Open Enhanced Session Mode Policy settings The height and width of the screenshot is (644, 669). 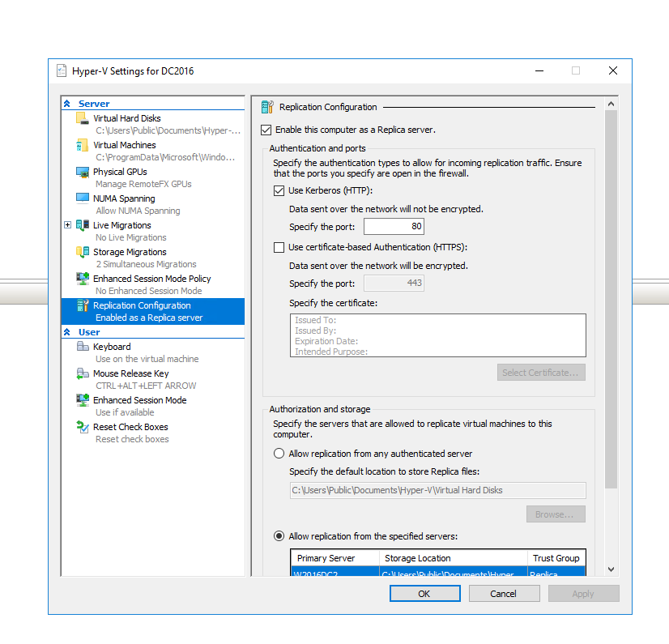tap(152, 279)
